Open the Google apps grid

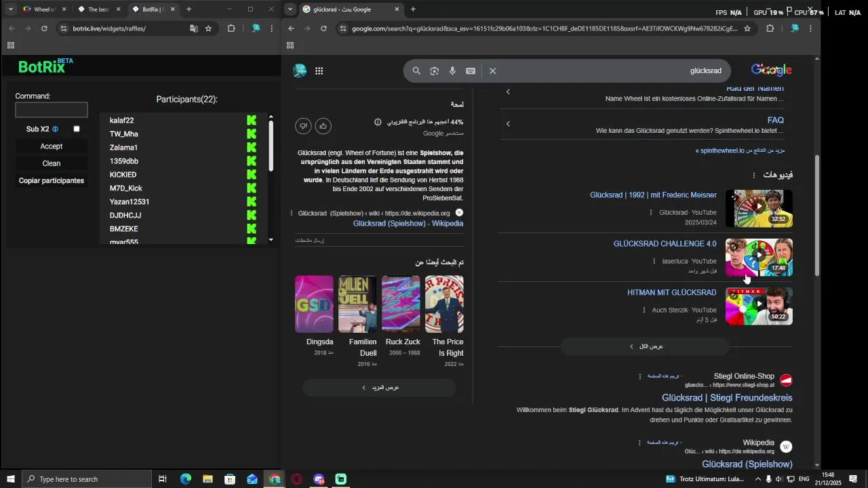[x=319, y=71]
